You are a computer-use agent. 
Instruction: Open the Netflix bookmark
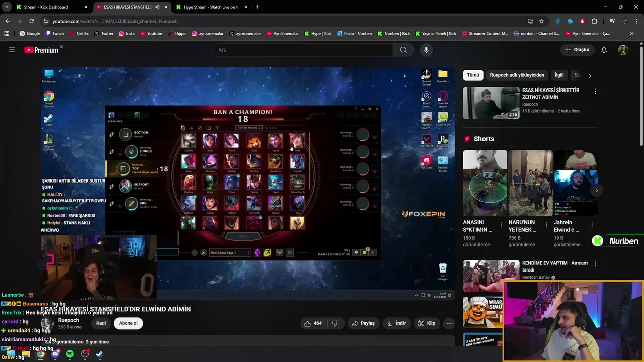[x=78, y=34]
